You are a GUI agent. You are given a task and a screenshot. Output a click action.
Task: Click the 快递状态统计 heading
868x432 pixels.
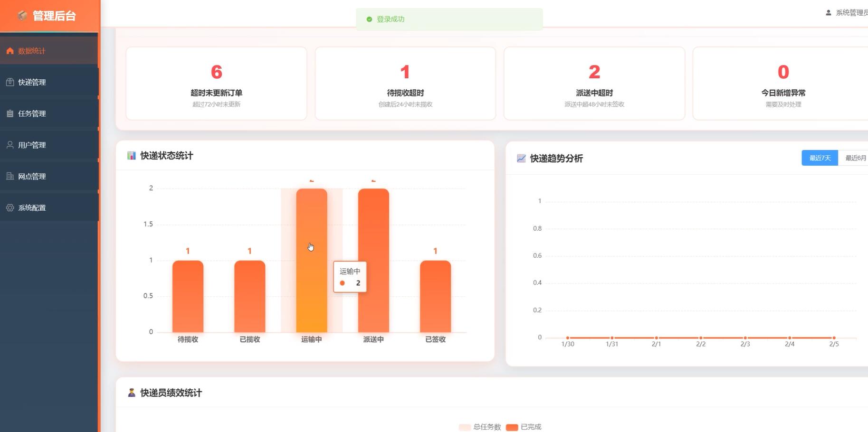click(167, 156)
